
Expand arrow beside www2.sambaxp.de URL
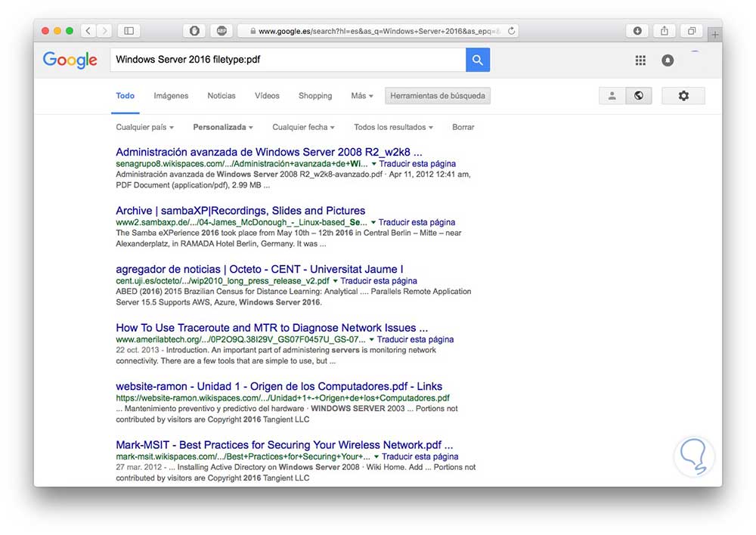[373, 222]
